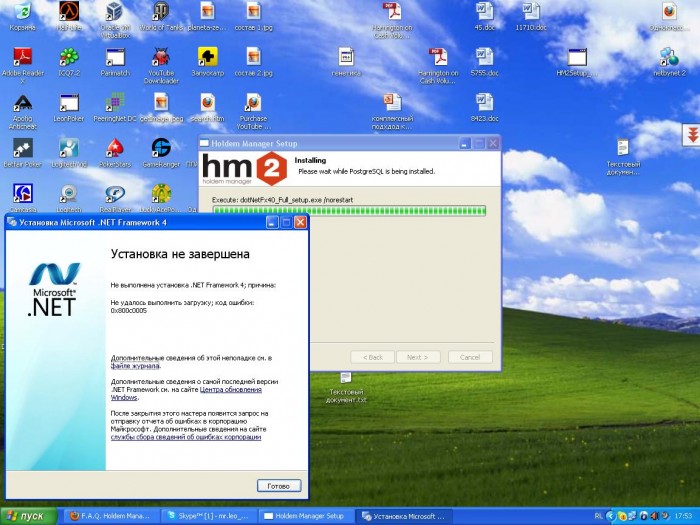700x525 pixels.
Task: Open the файле журнала log link
Action: click(135, 366)
